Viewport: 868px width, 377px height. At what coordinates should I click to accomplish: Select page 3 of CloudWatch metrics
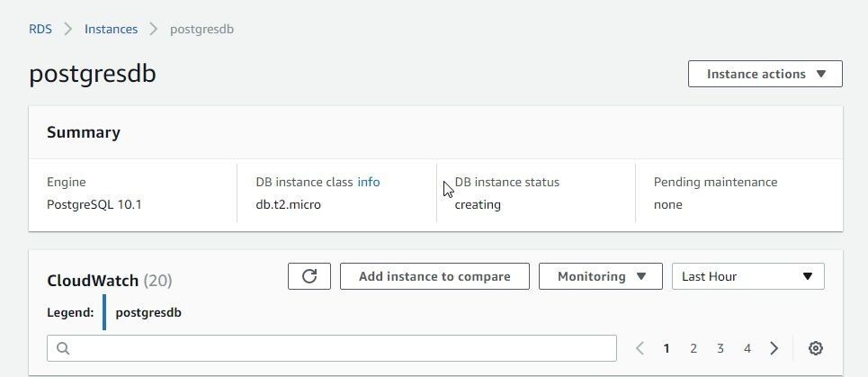720,348
